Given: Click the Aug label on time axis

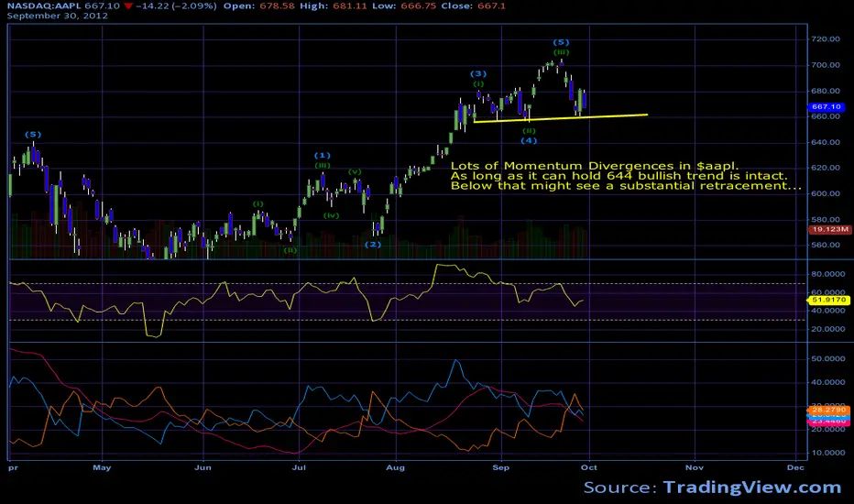Looking at the screenshot, I should click(396, 467).
